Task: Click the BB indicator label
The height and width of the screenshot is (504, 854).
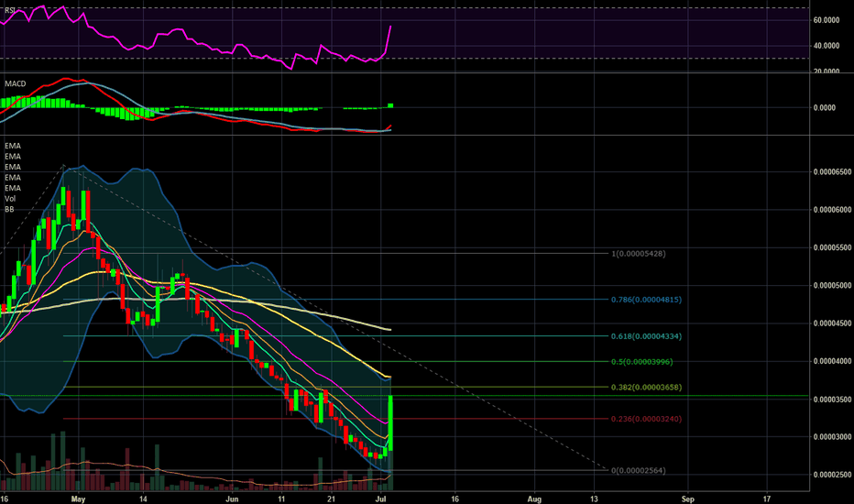Action: 9,209
